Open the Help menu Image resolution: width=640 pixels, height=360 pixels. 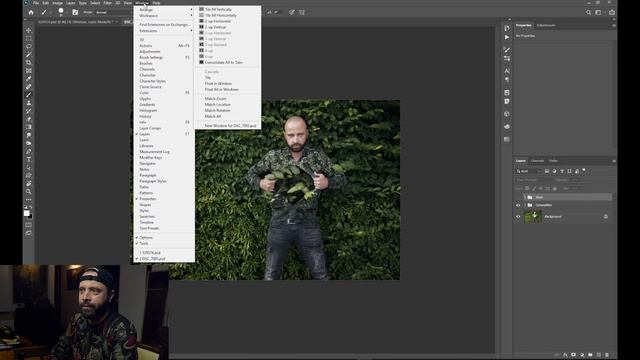[x=156, y=3]
